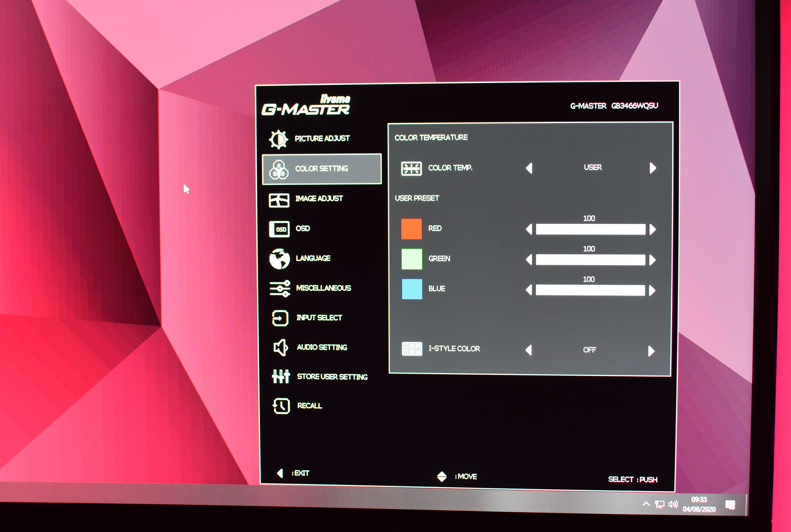The height and width of the screenshot is (532, 791).
Task: Open Windows notification center in taskbar
Action: (x=730, y=505)
